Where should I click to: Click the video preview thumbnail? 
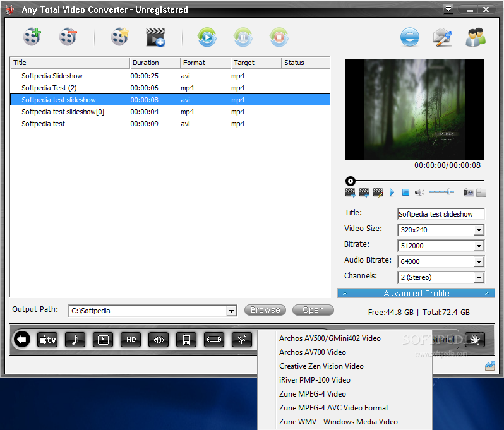[415, 109]
